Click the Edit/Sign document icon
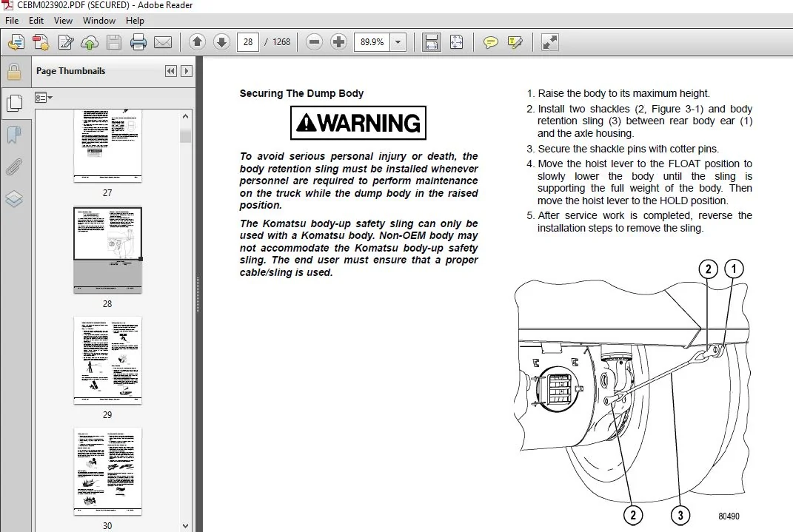793x532 pixels. [x=66, y=42]
